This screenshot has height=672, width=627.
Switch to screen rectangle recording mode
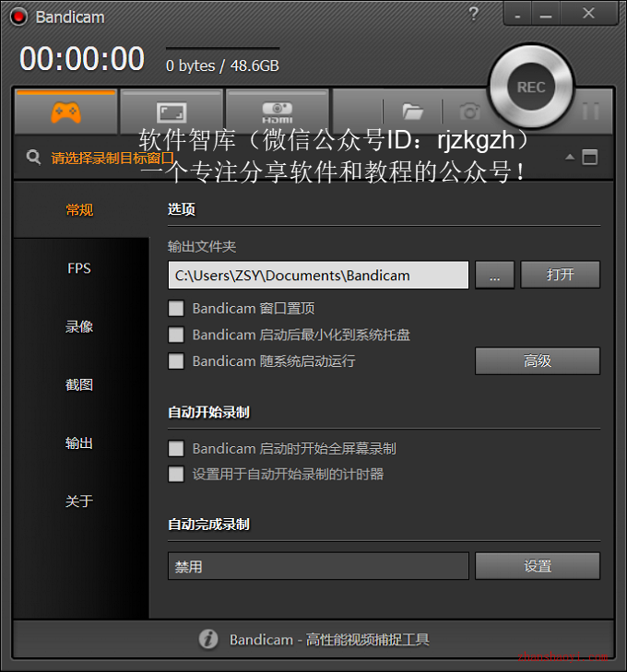[172, 112]
